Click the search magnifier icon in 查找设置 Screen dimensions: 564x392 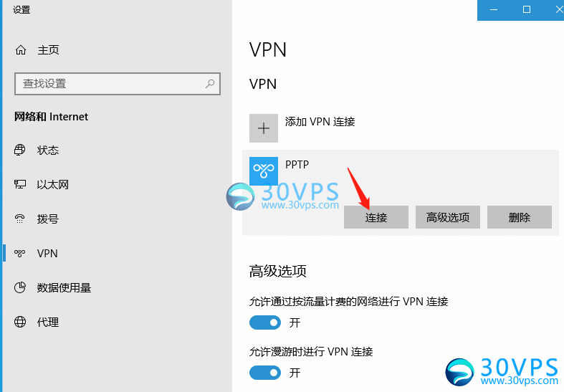pos(210,84)
